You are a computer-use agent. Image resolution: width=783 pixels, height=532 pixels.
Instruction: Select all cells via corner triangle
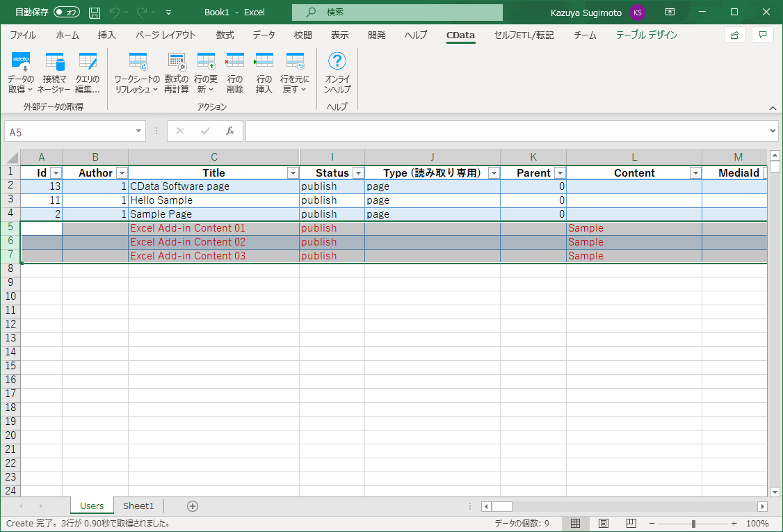[12, 157]
